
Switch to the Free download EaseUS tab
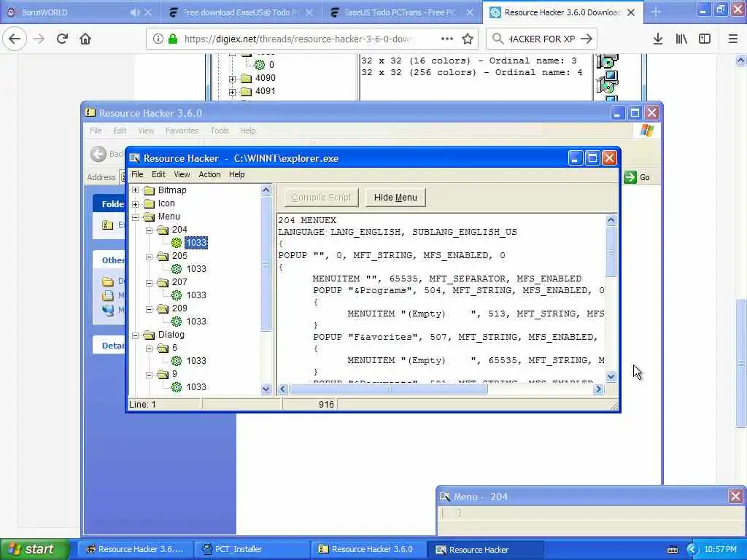tap(239, 12)
